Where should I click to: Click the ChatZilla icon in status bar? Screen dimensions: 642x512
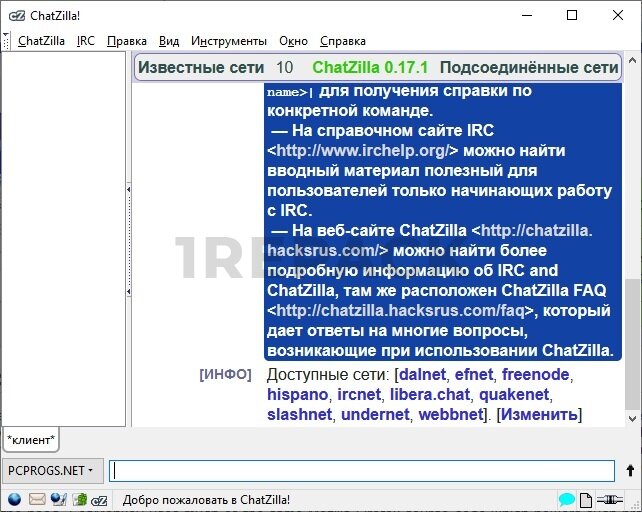101,499
